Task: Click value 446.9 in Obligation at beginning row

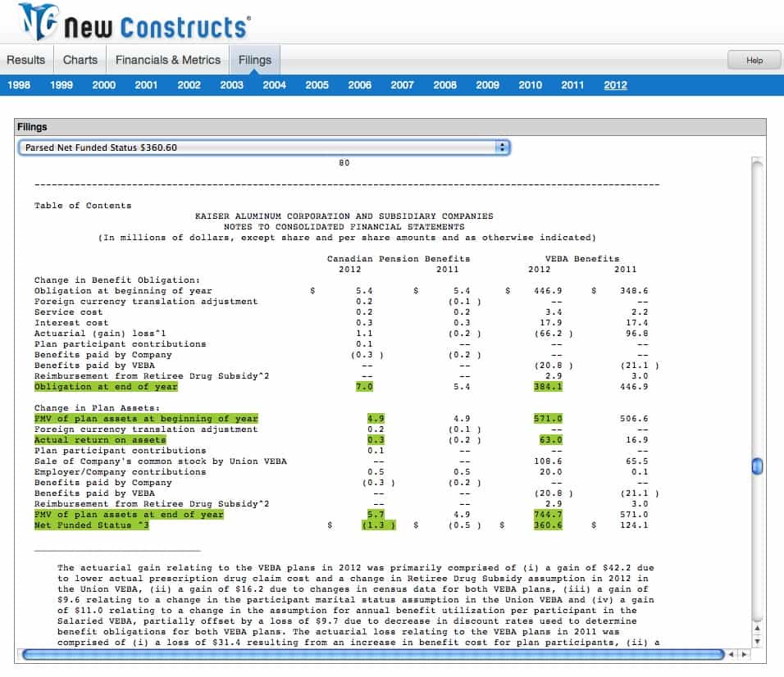Action: tap(548, 291)
